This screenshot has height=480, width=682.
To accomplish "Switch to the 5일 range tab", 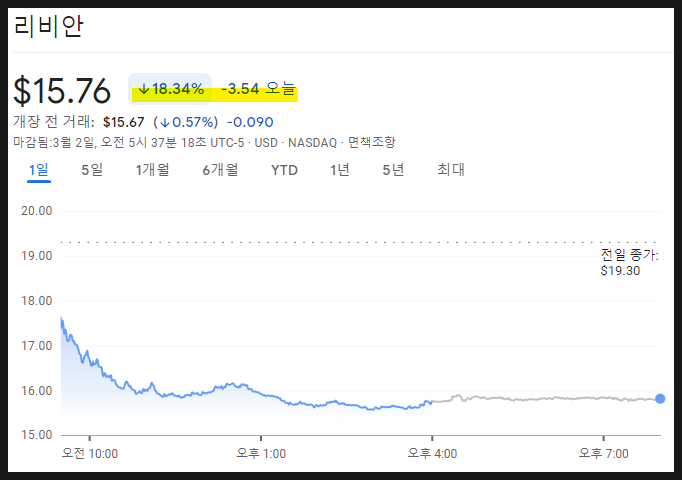I will pyautogui.click(x=92, y=170).
